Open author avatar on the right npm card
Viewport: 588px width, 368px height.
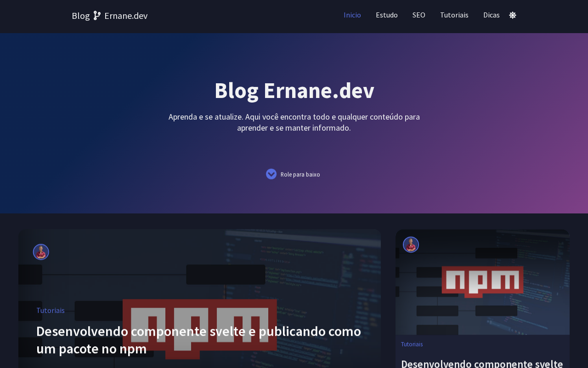(411, 245)
